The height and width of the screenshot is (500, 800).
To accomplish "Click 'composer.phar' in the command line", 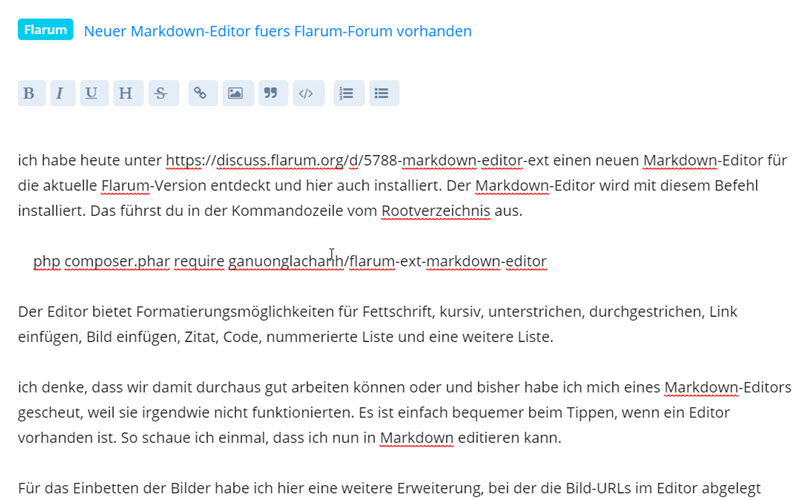I will [117, 261].
